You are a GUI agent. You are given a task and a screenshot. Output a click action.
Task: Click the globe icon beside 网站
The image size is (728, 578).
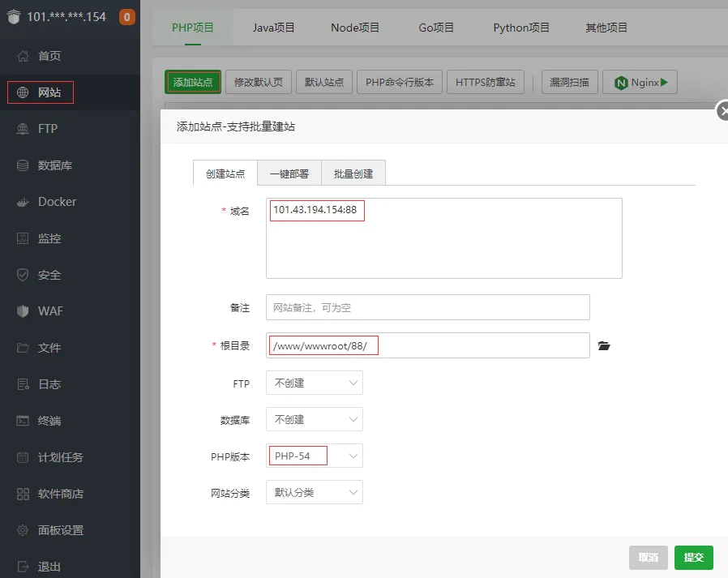[23, 92]
